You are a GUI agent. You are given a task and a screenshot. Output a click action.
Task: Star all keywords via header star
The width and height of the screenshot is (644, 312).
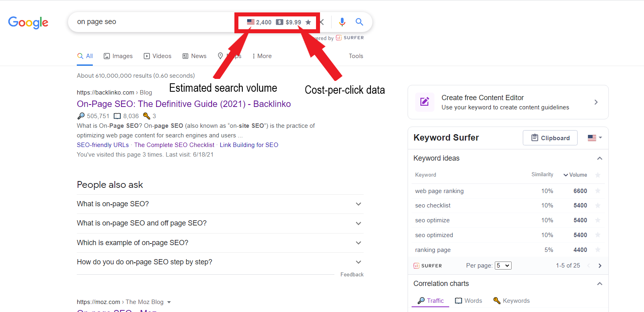[x=598, y=175]
